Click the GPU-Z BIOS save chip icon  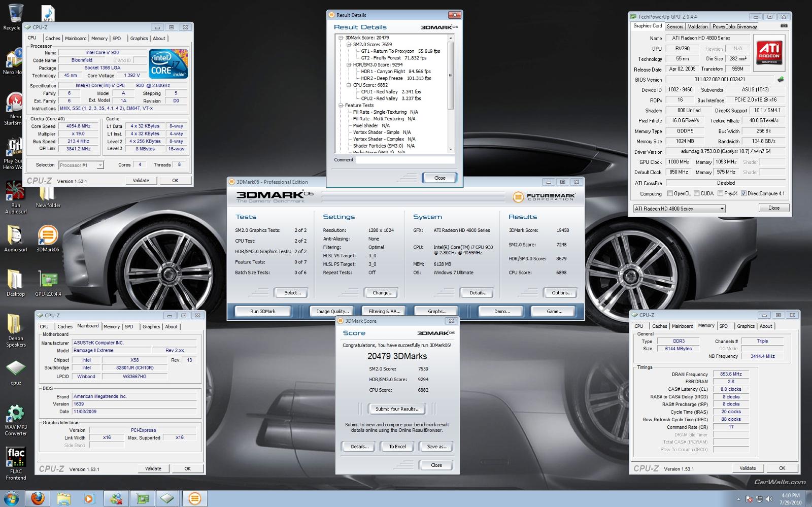[781, 79]
